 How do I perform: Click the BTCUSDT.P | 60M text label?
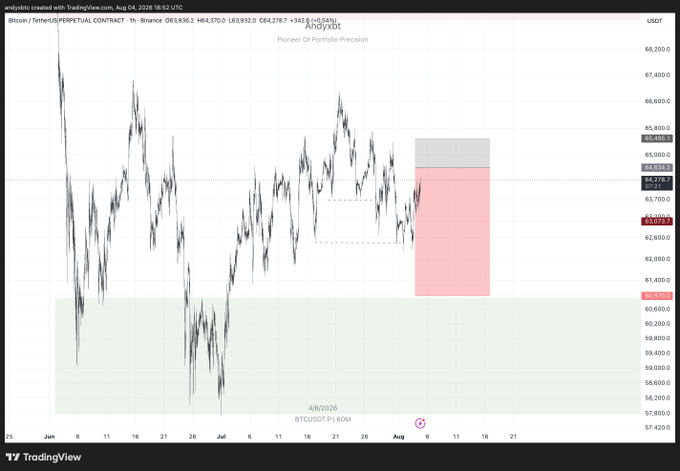323,419
